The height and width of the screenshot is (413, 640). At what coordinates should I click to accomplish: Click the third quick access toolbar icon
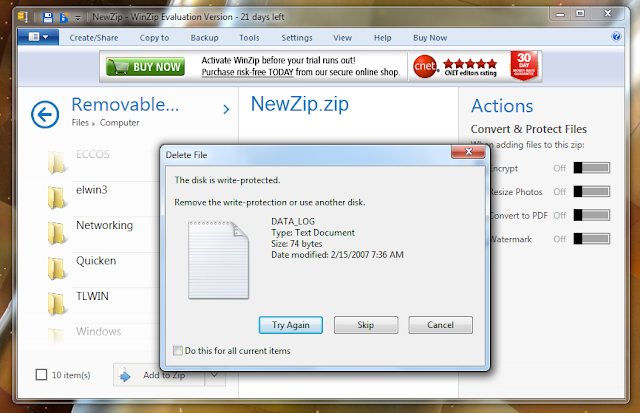tap(64, 17)
